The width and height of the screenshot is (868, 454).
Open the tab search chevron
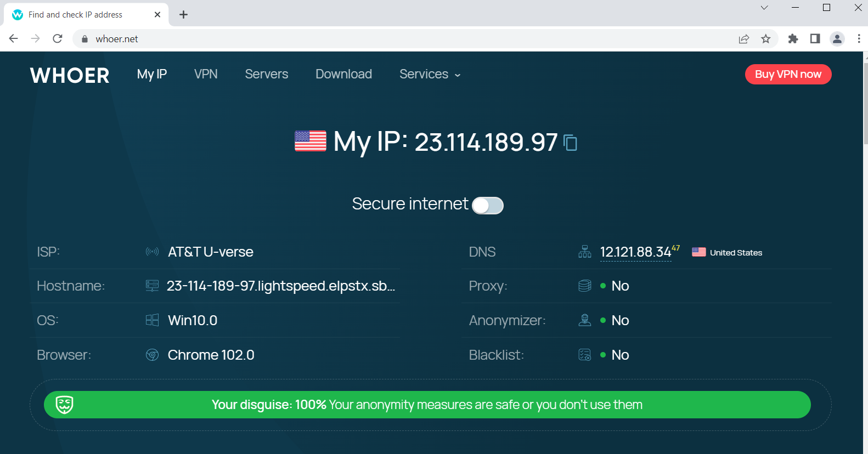coord(764,8)
